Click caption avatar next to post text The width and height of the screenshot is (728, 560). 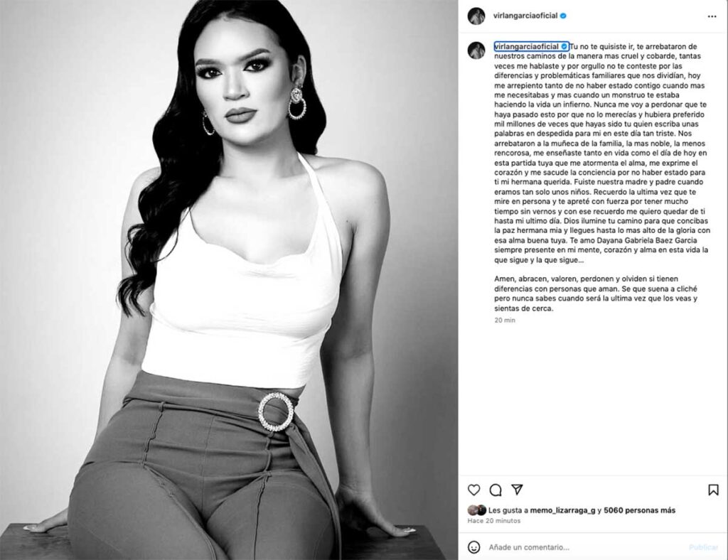(x=476, y=50)
